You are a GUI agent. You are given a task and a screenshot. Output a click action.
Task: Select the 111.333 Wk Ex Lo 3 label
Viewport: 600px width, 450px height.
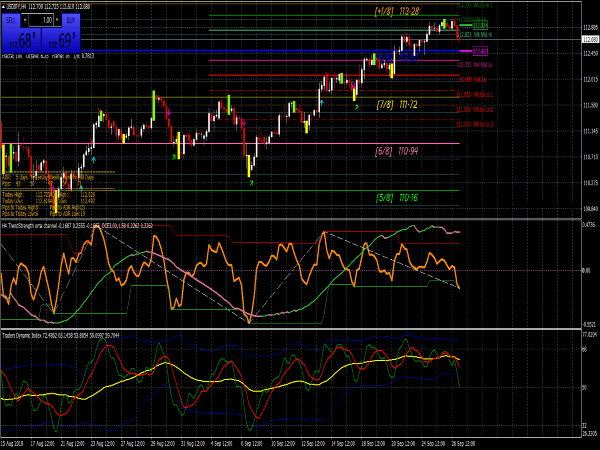point(475,124)
